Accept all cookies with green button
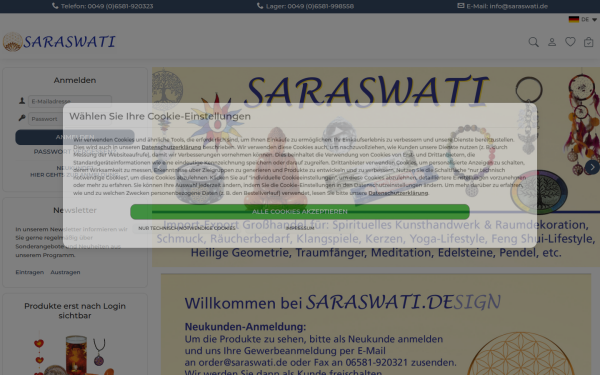The width and height of the screenshot is (600, 375). [x=300, y=212]
